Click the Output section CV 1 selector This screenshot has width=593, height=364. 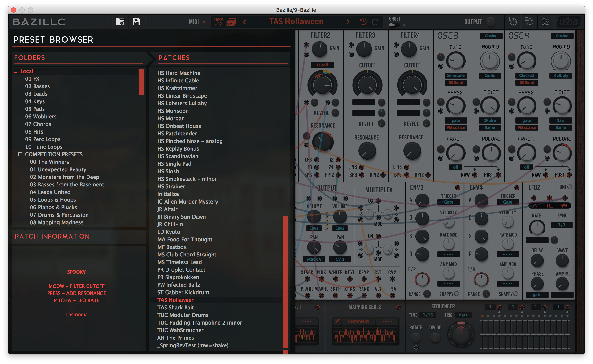[340, 259]
